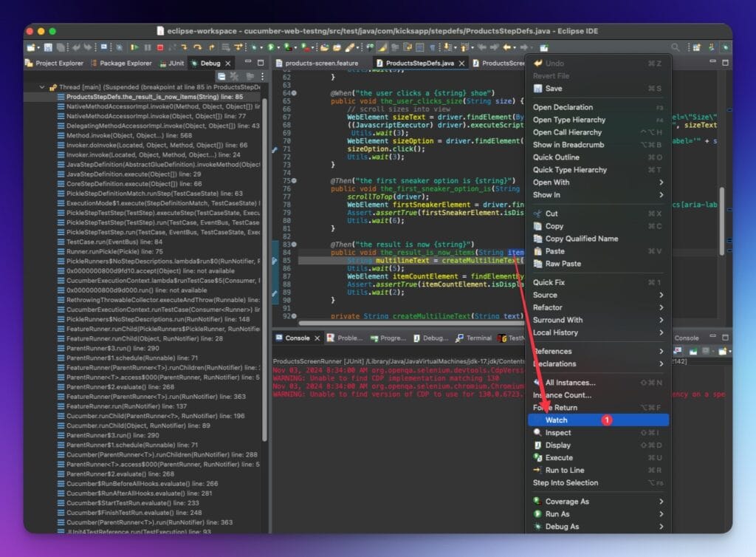756x557 pixels.
Task: Click the Suspend (pause) toolbar icon
Action: [148, 47]
